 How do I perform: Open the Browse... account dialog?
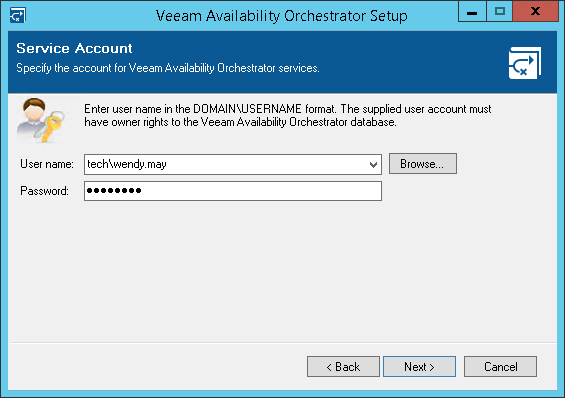pyautogui.click(x=423, y=164)
